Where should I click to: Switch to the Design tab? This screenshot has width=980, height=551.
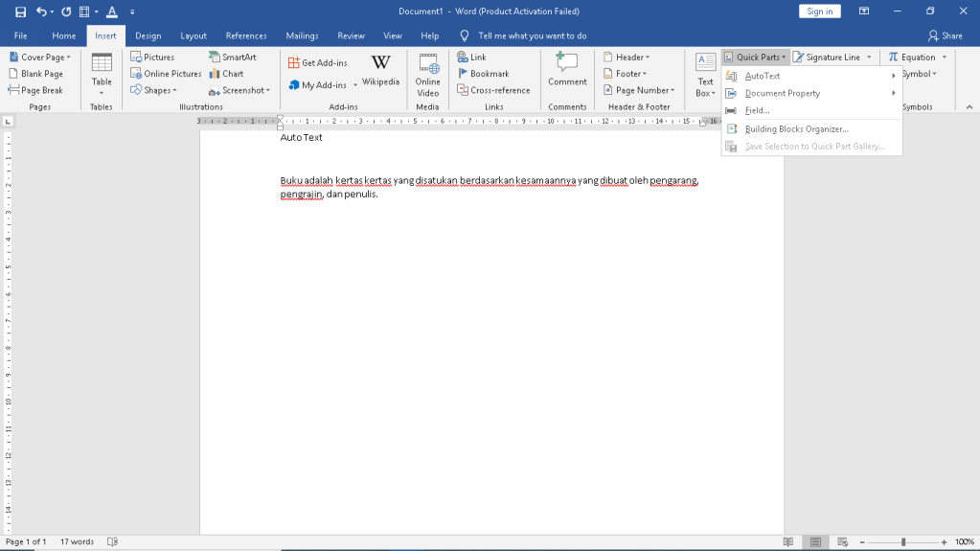pos(148,35)
